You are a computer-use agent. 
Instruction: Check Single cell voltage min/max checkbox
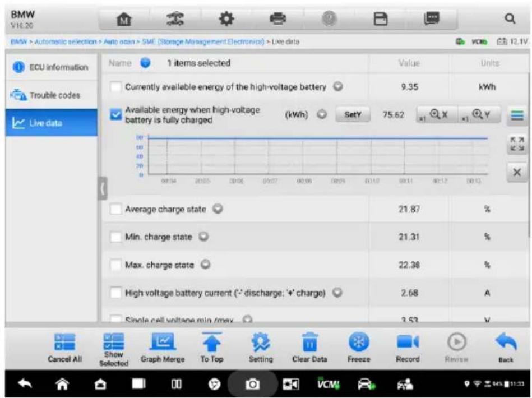point(115,319)
